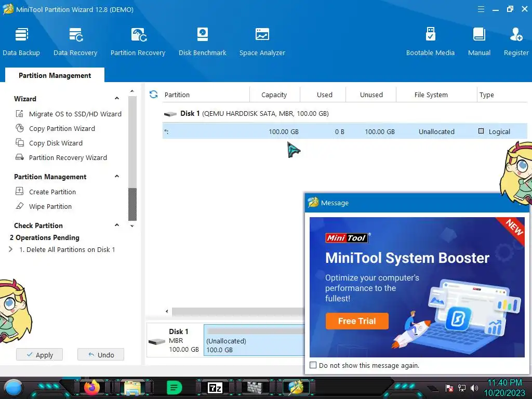Start the Disk Benchmark tool
This screenshot has height=399, width=532.
203,42
